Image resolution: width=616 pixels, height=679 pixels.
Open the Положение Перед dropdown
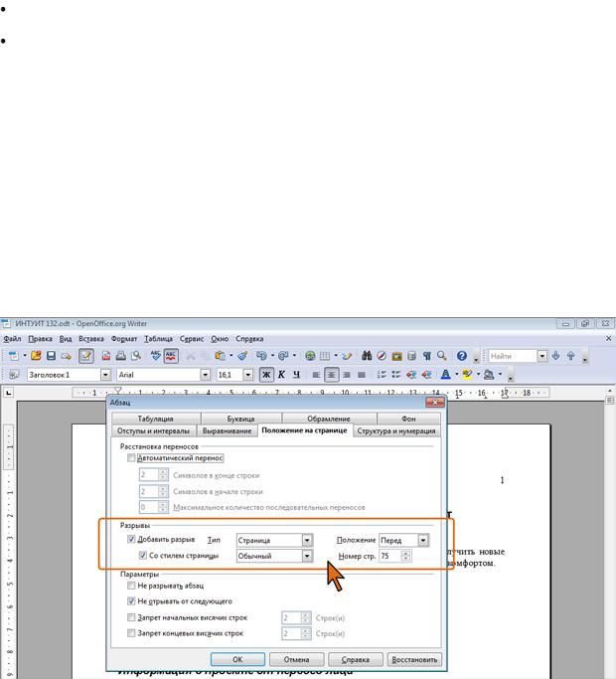coord(423,540)
